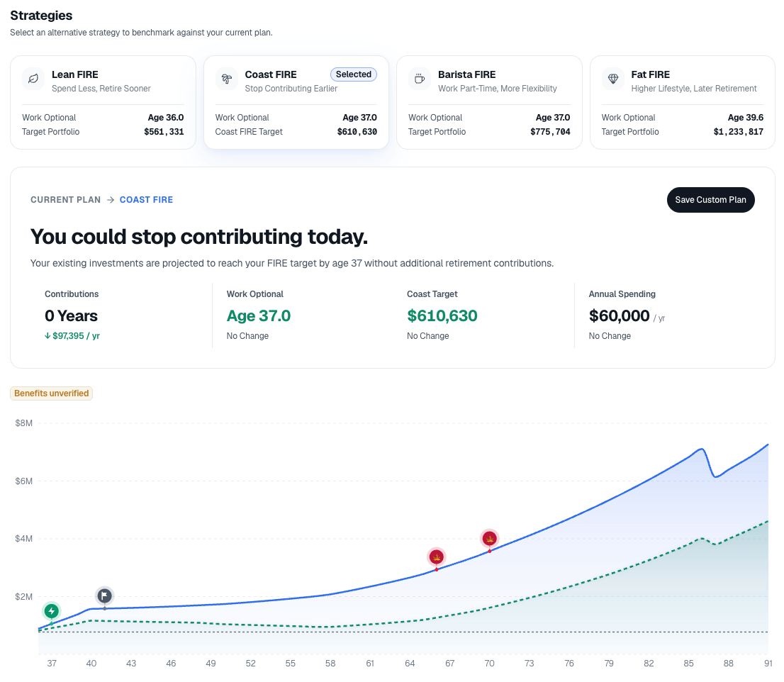Screen dimensions: 784x682
Task: Click the Coast FIRE palm tree icon
Action: click(227, 79)
